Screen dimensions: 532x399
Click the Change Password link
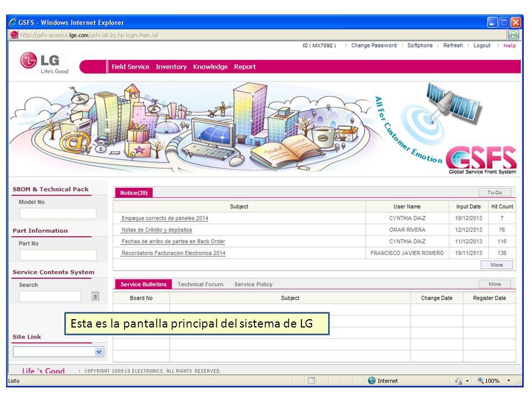(x=374, y=45)
